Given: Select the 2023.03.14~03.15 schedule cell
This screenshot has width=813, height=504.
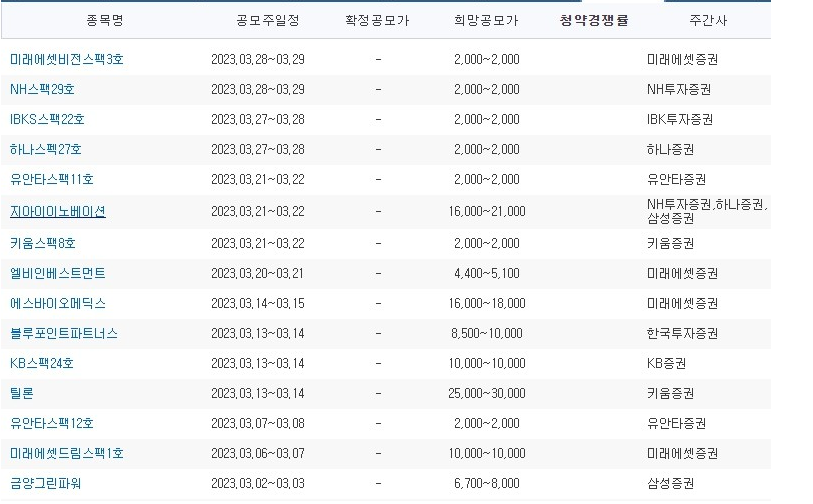Looking at the screenshot, I should point(258,304).
